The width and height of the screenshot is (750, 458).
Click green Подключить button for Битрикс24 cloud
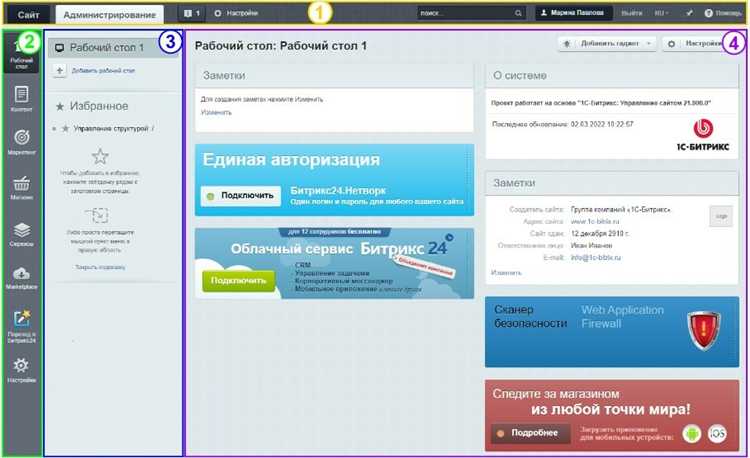pyautogui.click(x=238, y=281)
